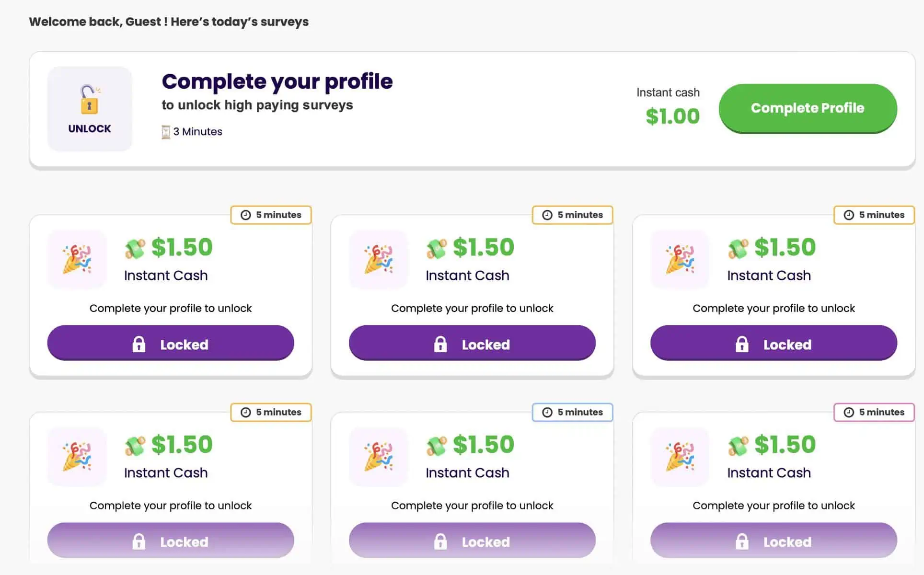The width and height of the screenshot is (924, 575).
Task: Click the money icon beside $1.50 in the top-right card
Action: [x=738, y=249]
